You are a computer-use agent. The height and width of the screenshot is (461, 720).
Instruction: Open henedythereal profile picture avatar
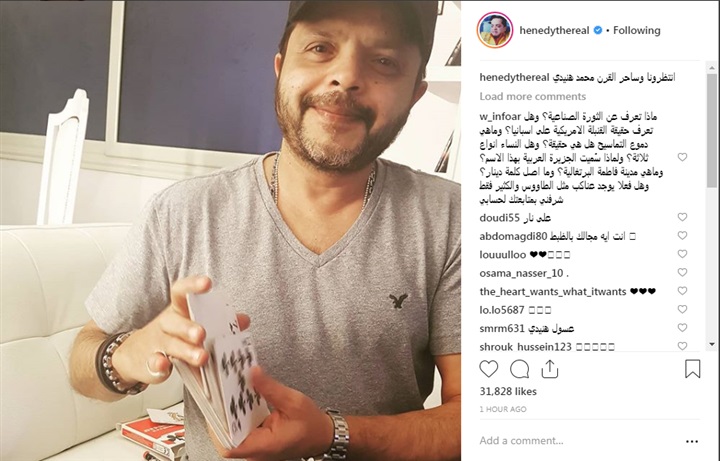click(x=495, y=30)
